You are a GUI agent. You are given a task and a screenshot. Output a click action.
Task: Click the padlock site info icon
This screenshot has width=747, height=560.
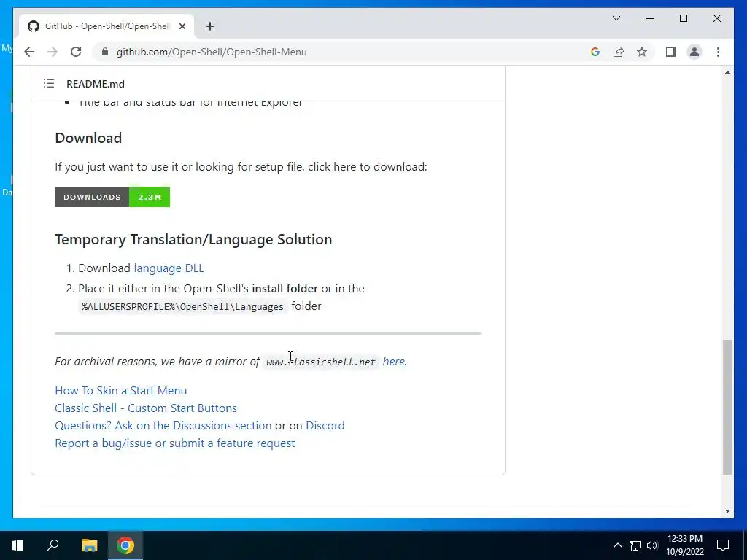tap(105, 52)
